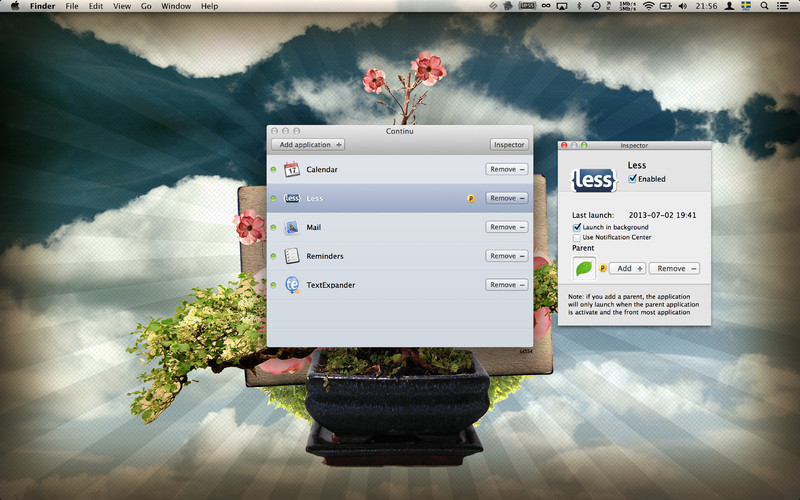Image resolution: width=800 pixels, height=500 pixels.
Task: Click the menu bar icon left of Less
Action: coord(508,6)
